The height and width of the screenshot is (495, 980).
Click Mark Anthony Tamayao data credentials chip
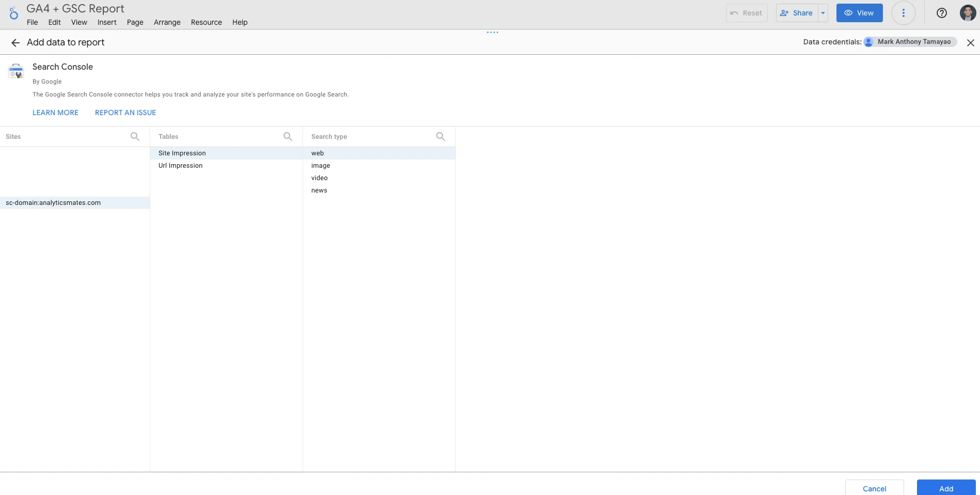(910, 42)
